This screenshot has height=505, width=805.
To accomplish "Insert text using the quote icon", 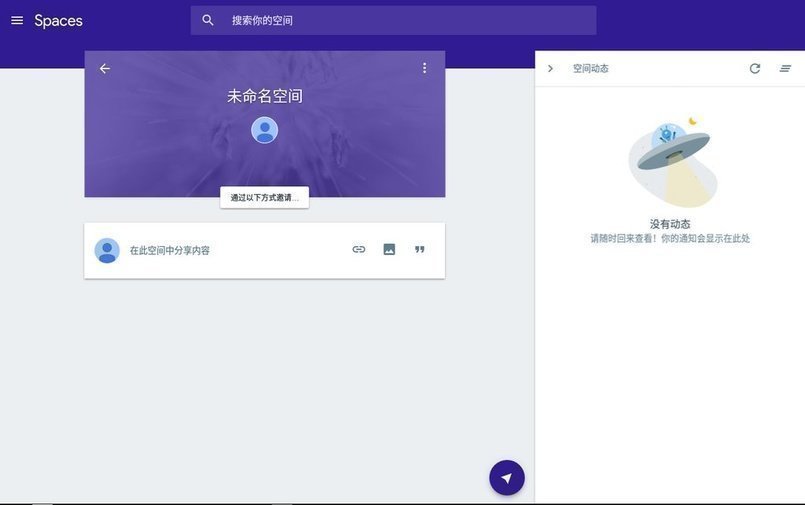I will [x=420, y=249].
